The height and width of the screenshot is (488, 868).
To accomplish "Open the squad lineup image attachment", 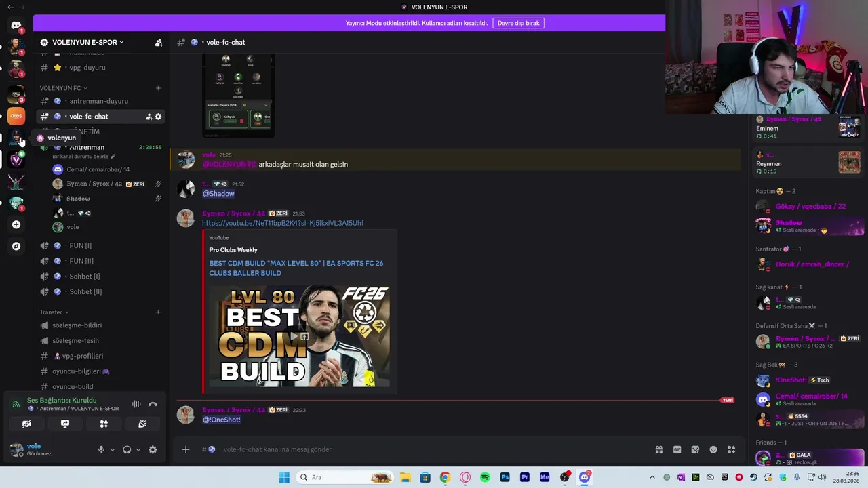I will click(239, 96).
